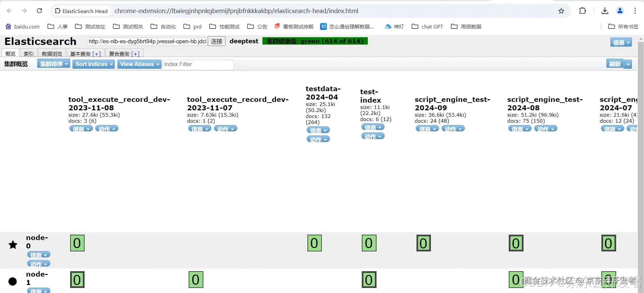Open 信息 dropdown for tool_execute_record_dev-2023-11-07

(x=200, y=129)
